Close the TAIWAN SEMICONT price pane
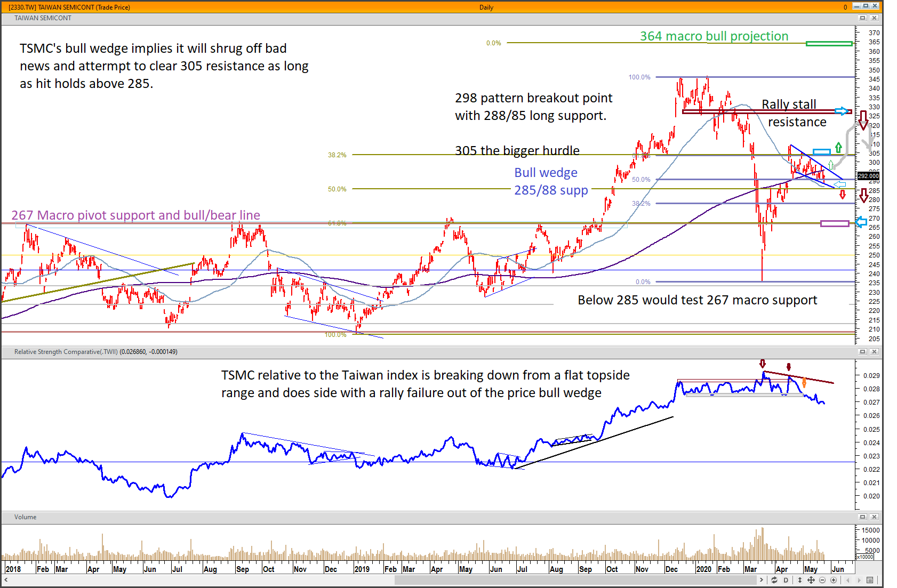897x588 pixels. 874,18
